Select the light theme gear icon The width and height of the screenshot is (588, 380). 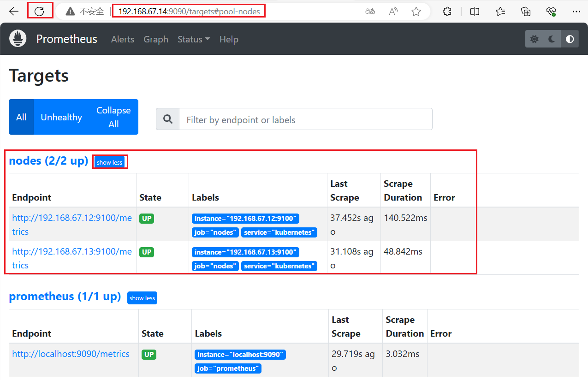535,39
